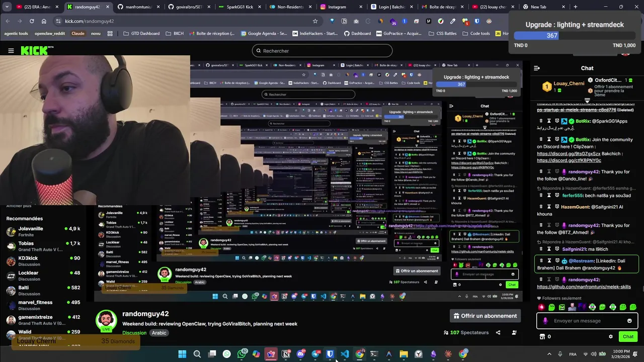Open the eyedropper extension icon
This screenshot has width=644, height=362.
453,21
